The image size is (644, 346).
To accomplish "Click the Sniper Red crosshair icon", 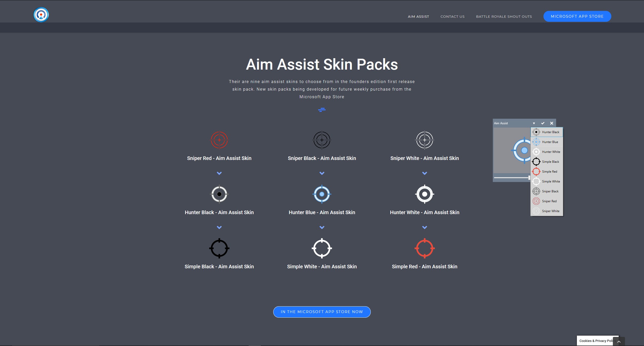I will coord(219,140).
